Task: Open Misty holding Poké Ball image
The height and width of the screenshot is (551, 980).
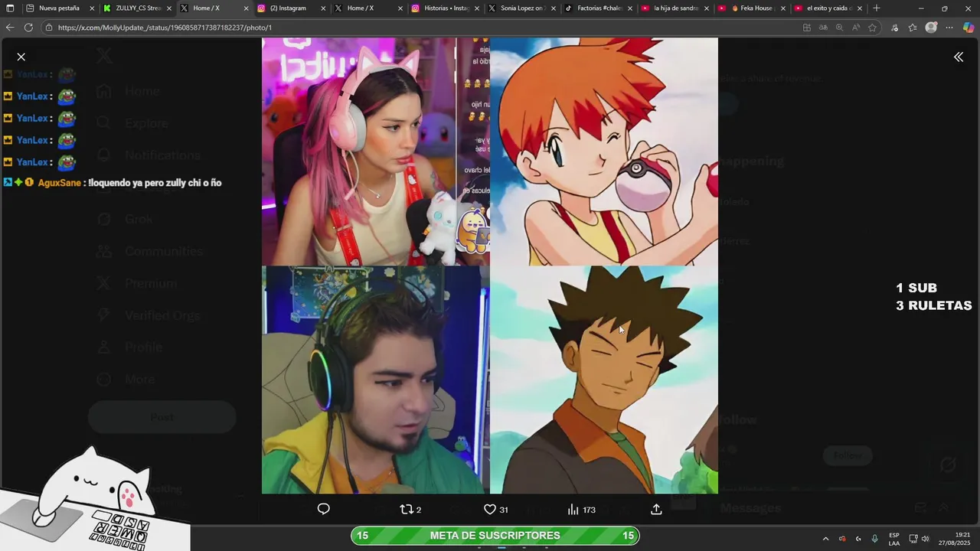Action: pos(604,151)
